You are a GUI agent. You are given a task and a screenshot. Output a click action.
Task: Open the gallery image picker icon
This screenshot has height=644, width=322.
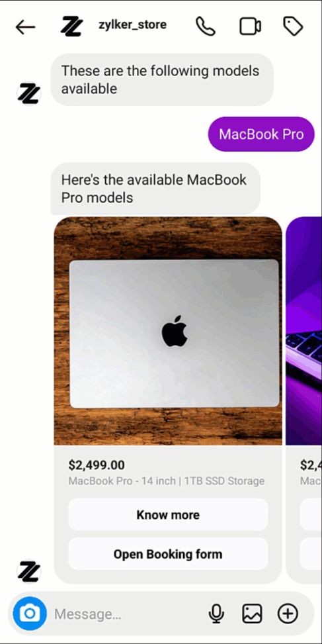pos(252,614)
